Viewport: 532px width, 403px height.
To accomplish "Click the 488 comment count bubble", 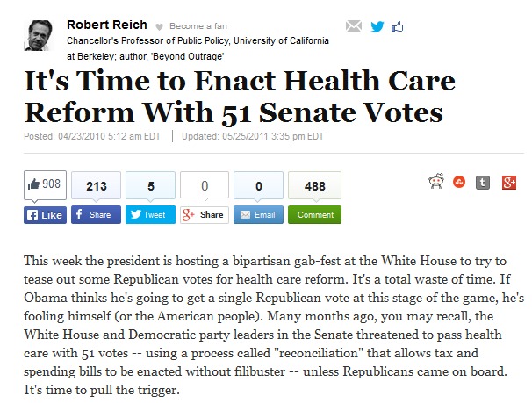I will click(314, 186).
